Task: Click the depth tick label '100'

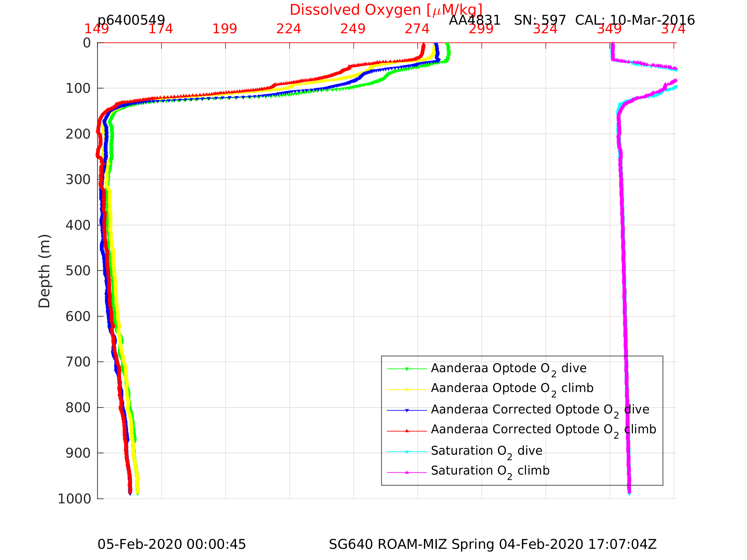Action: point(78,88)
